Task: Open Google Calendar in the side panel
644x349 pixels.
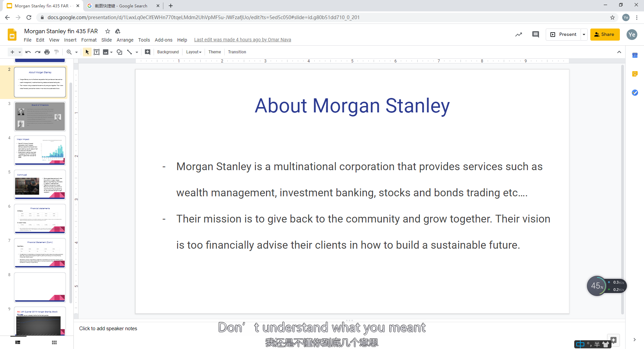Action: (635, 55)
